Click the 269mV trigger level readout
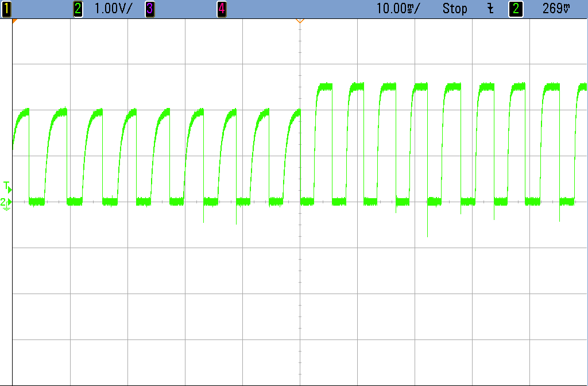The width and height of the screenshot is (588, 386). (x=556, y=9)
